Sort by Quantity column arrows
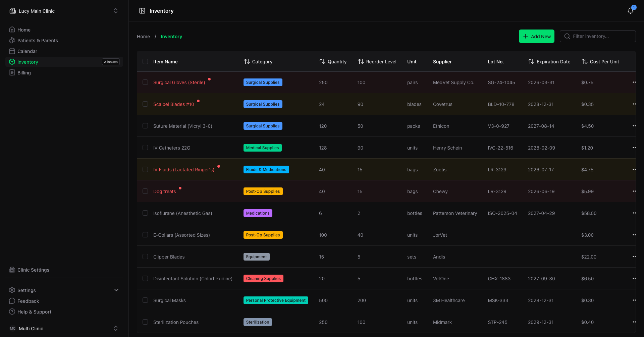The width and height of the screenshot is (644, 337). pyautogui.click(x=322, y=61)
